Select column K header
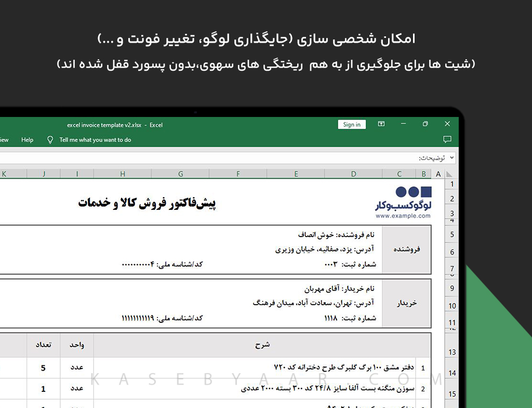The image size is (532, 408). 14,174
